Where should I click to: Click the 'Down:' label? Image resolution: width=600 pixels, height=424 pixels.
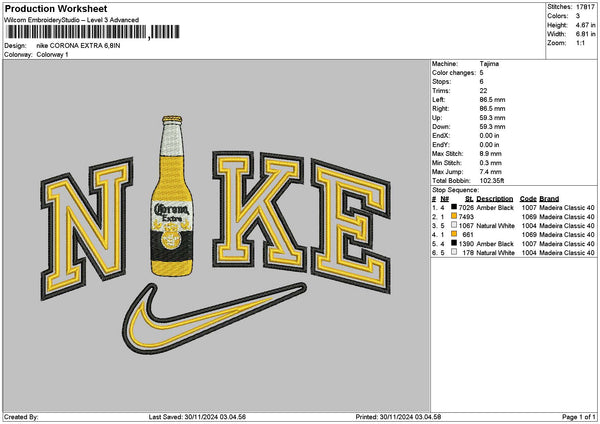click(x=441, y=127)
